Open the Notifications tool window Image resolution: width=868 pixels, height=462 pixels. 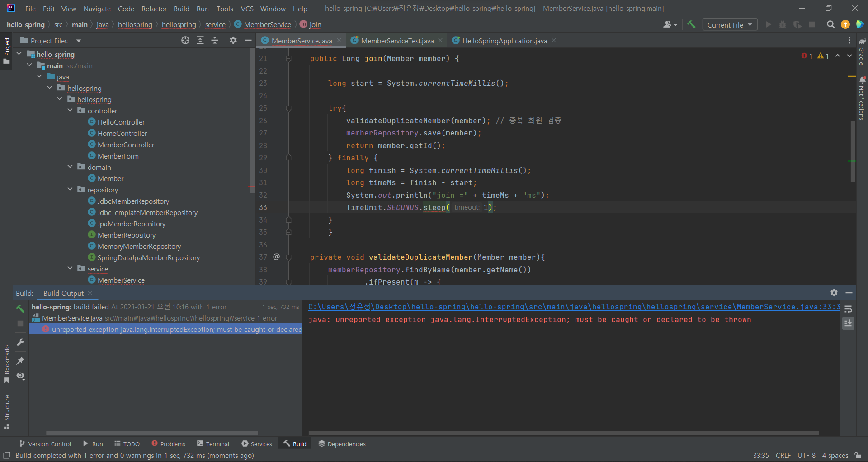coord(862,98)
